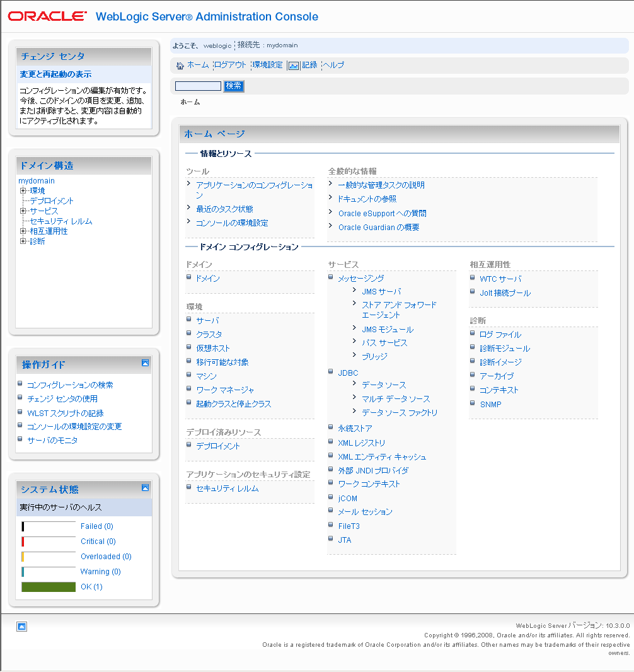Open マルチ データ ソース link
634x672 pixels.
(x=396, y=399)
